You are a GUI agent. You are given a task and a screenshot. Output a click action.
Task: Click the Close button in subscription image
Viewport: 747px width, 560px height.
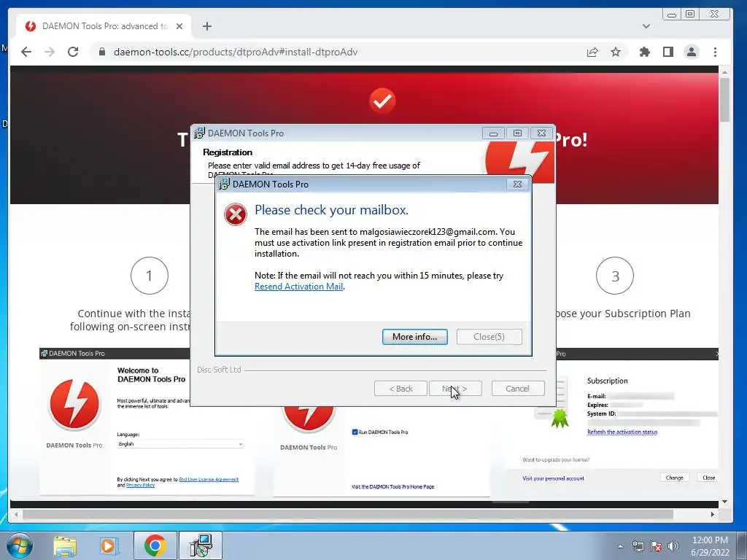pos(708,478)
